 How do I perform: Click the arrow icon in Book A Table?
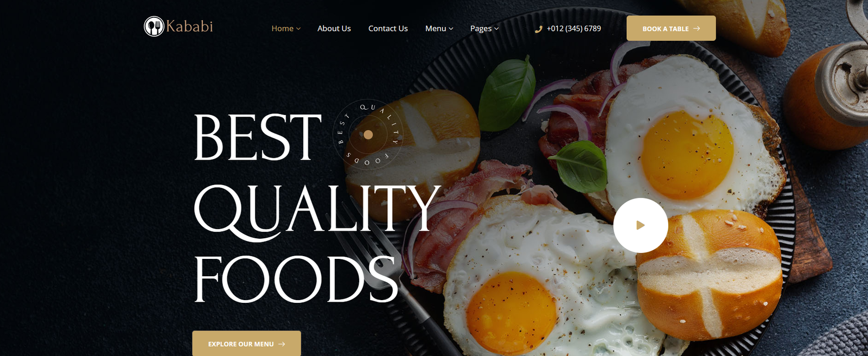tap(697, 29)
